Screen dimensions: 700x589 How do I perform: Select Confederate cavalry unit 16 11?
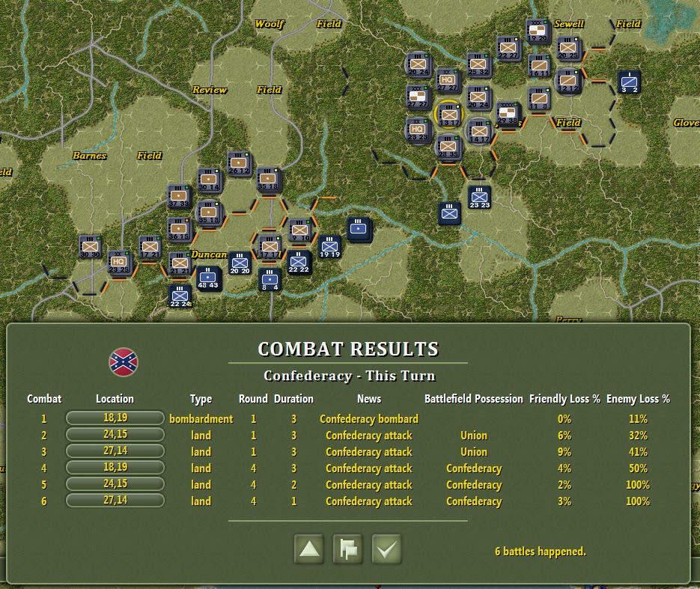coord(539,66)
